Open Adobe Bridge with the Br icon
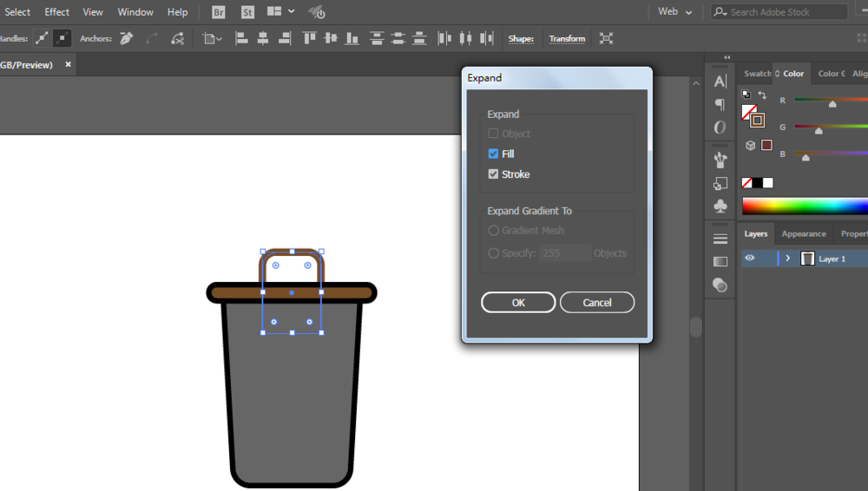This screenshot has width=868, height=491. (x=218, y=12)
